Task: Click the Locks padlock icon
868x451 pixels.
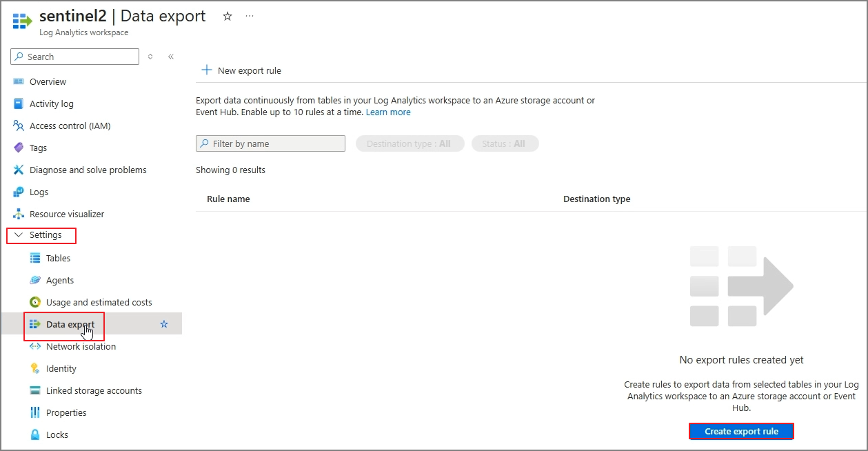Action: click(x=35, y=434)
